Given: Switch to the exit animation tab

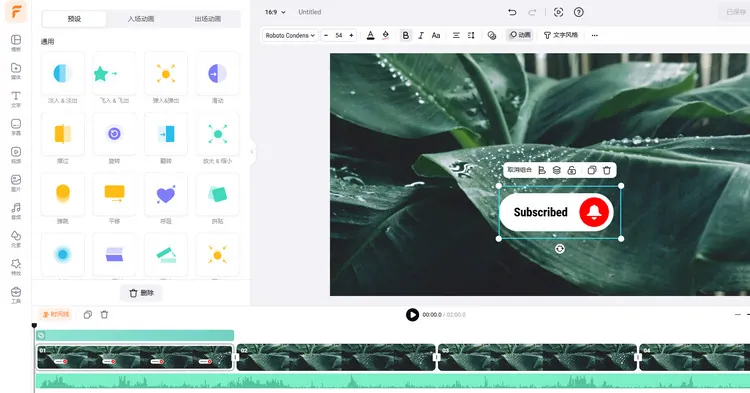Looking at the screenshot, I should pyautogui.click(x=208, y=19).
